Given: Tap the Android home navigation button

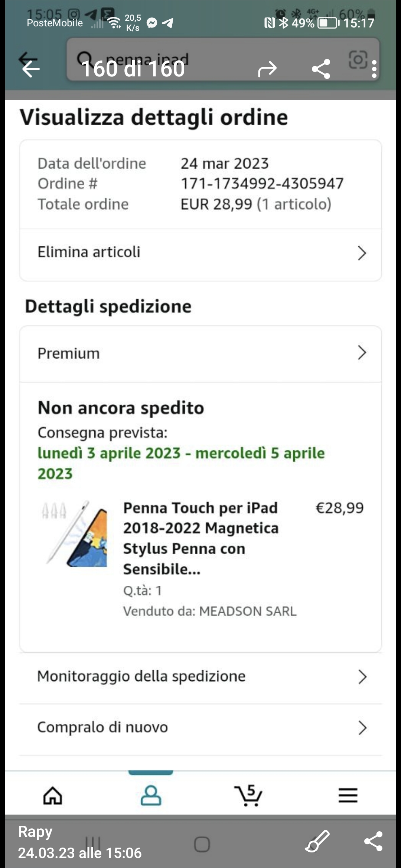Looking at the screenshot, I should coord(202,844).
